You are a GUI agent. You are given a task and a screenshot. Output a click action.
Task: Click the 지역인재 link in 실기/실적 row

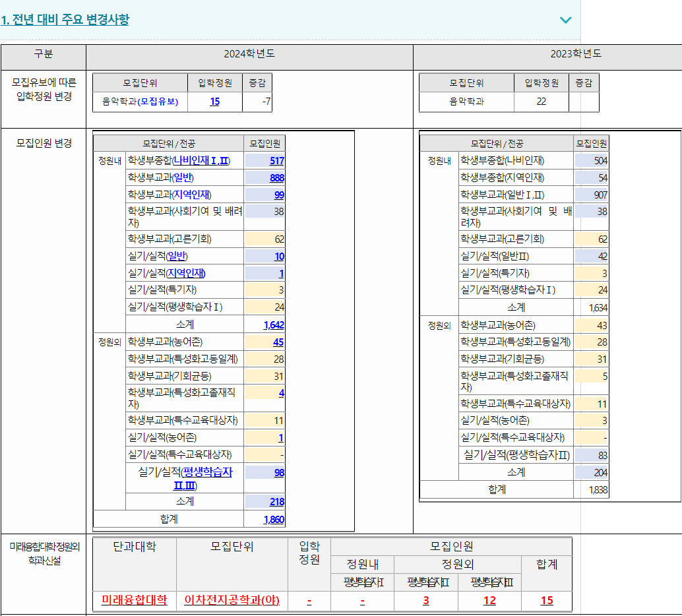pyautogui.click(x=186, y=273)
